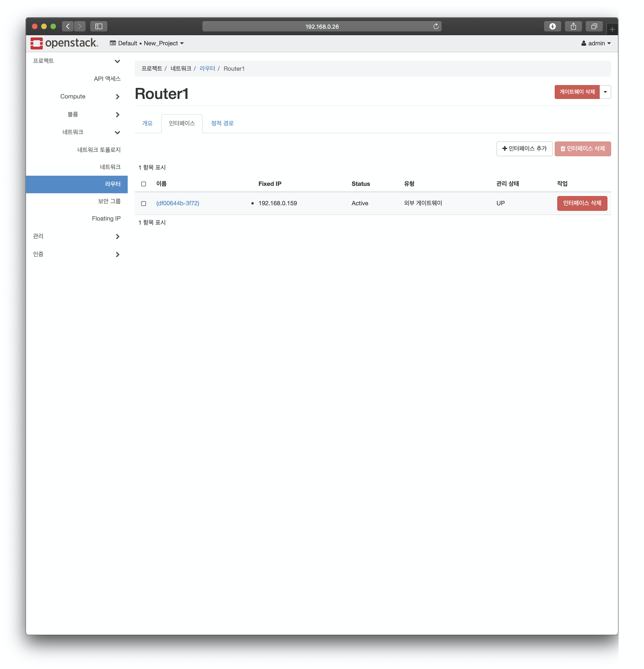644x669 pixels.
Task: Open the dropdown arrow beside 게이트웨이 삭제
Action: (x=605, y=92)
